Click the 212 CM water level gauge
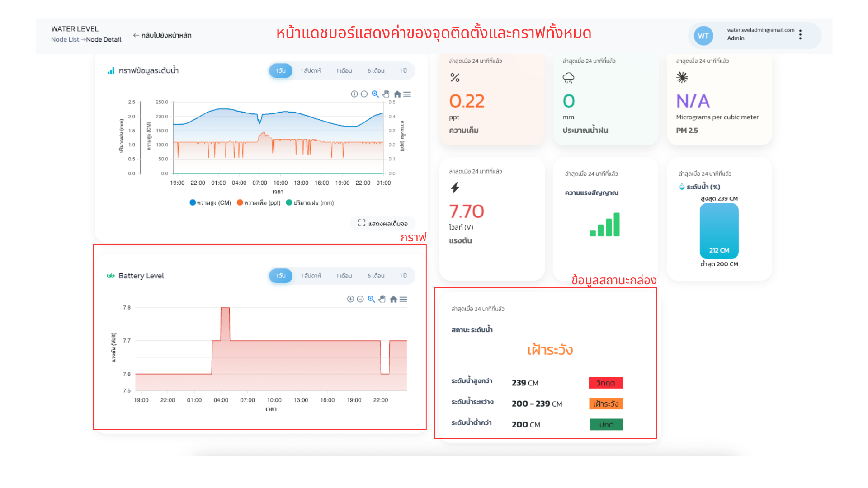Viewport: 868px width, 488px height. click(x=719, y=231)
